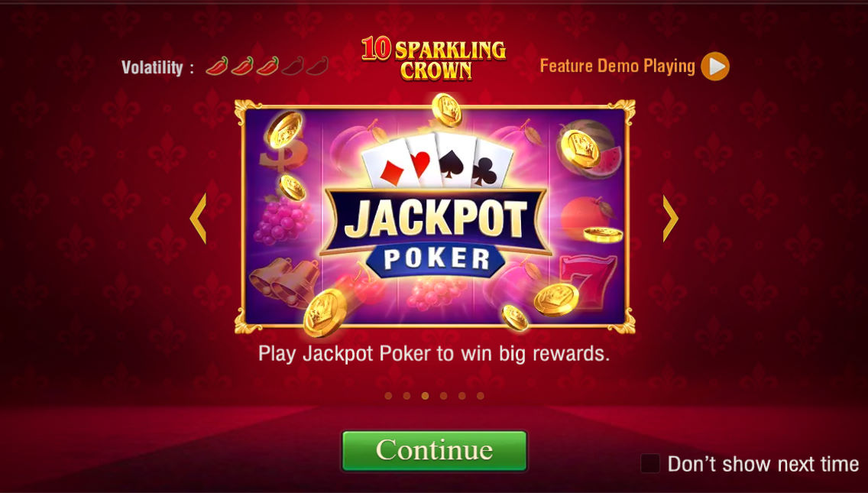
Task: Click the 10 Sparkling Crown logo
Action: click(x=433, y=58)
